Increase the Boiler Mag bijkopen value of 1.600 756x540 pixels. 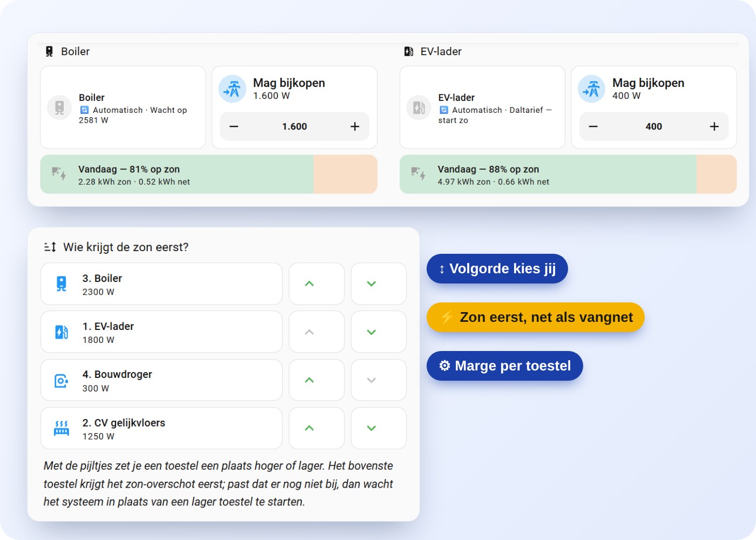point(355,126)
